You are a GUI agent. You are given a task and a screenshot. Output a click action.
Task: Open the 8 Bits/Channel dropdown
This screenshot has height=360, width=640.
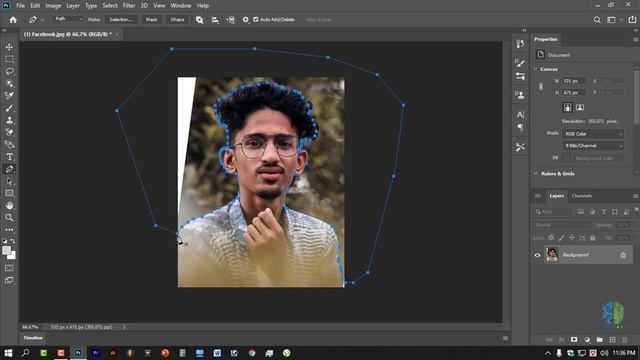[x=593, y=146]
